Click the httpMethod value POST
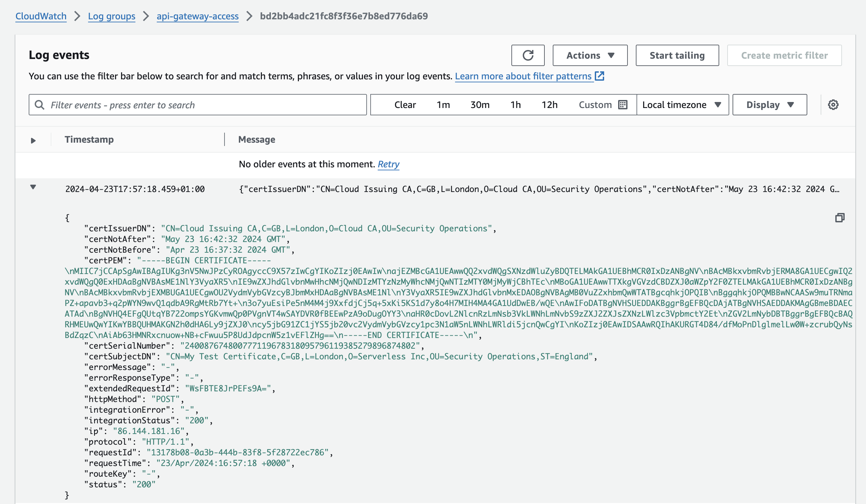 click(166, 399)
